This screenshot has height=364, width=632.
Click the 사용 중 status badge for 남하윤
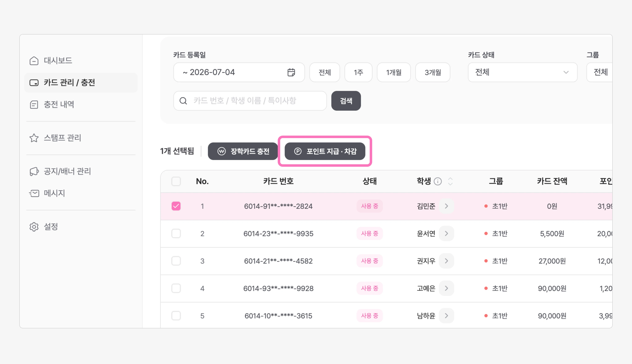click(370, 315)
